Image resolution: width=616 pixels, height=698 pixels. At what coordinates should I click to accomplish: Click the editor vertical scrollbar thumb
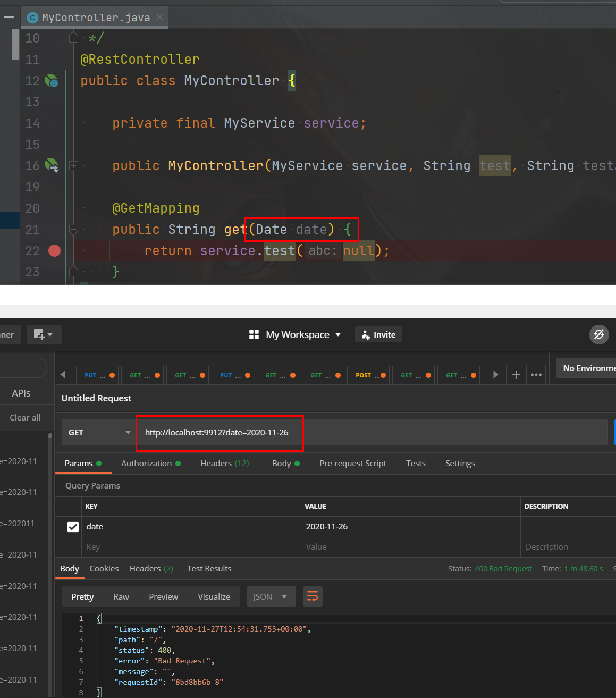coord(15,45)
